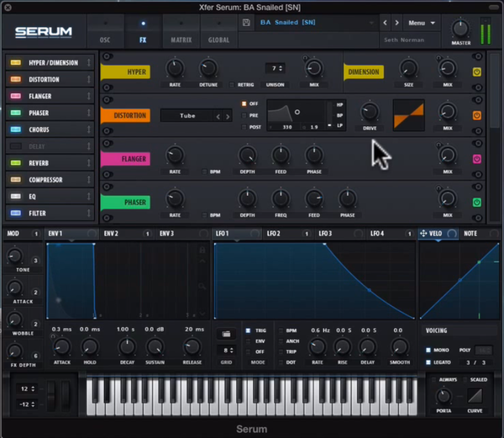Select next distortion type after Tube
The image size is (504, 438).
pyautogui.click(x=228, y=116)
